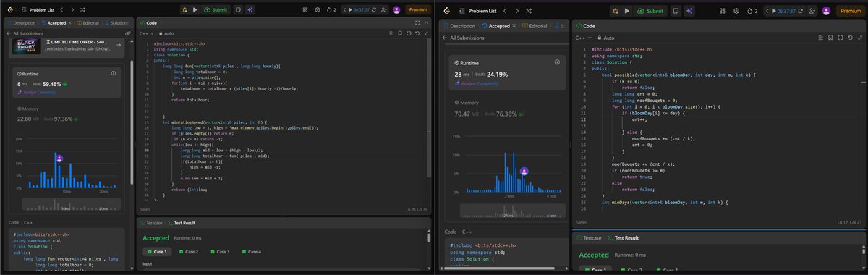Collapse left Code panel with chevron

pyautogui.click(x=427, y=22)
